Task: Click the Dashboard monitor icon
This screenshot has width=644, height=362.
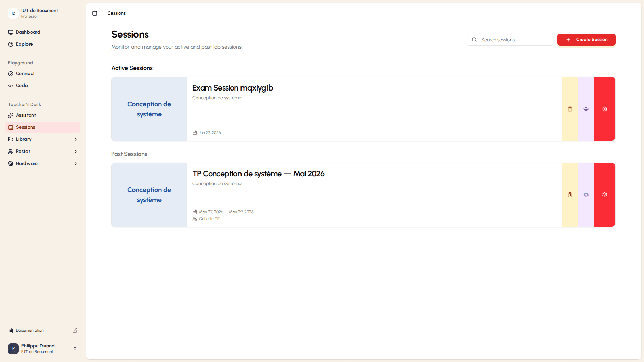Action: 11,32
